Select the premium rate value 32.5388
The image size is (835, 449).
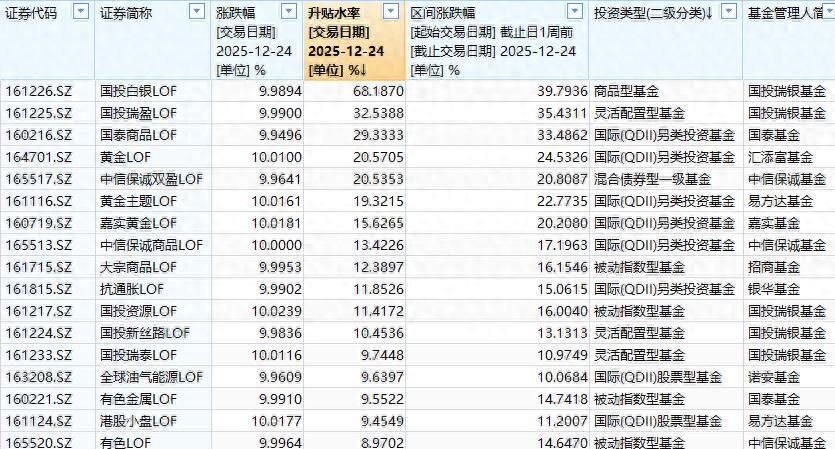378,113
